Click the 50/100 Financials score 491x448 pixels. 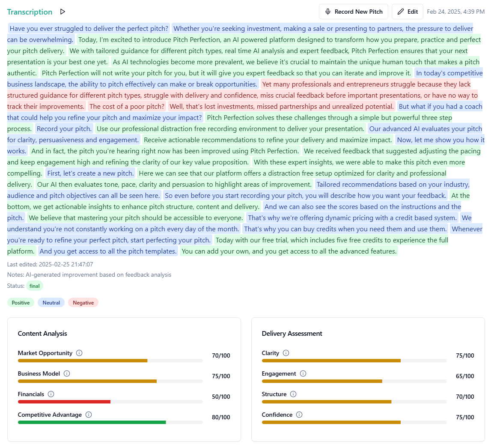221,397
